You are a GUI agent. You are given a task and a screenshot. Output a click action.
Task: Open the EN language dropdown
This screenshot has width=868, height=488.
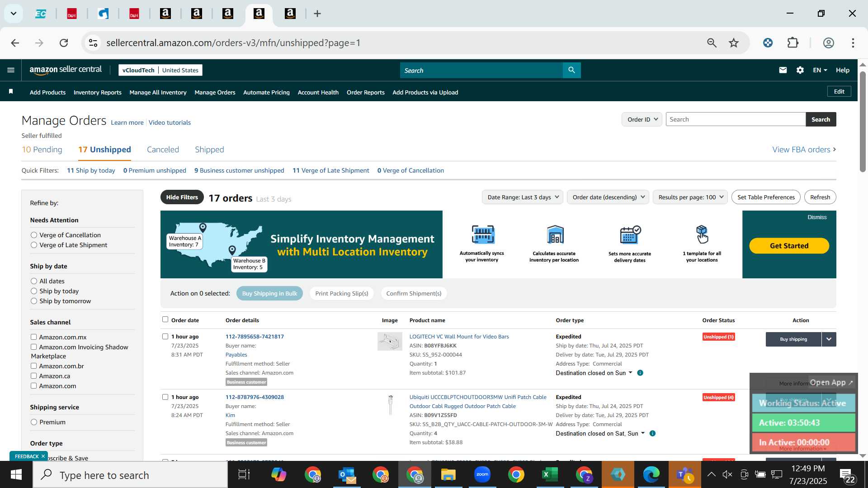point(820,70)
